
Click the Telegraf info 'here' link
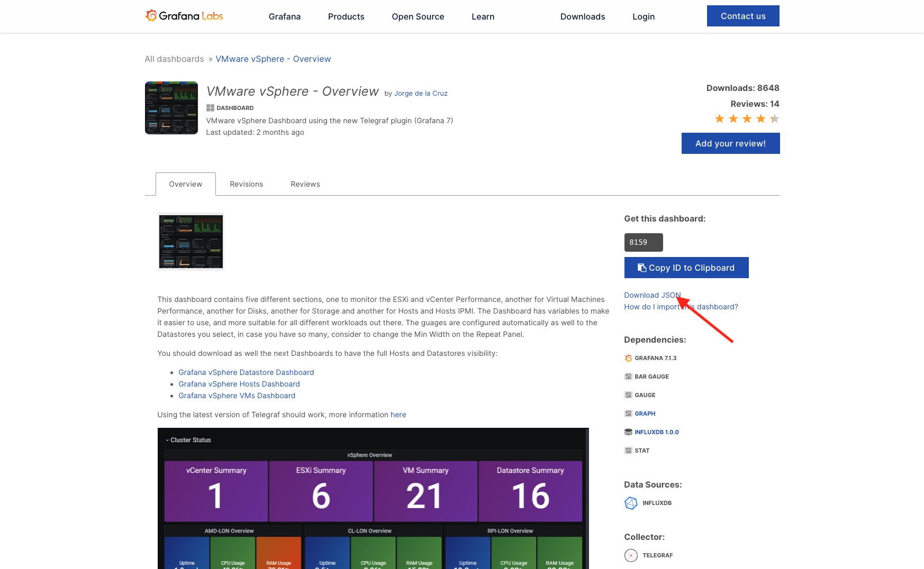pos(398,415)
